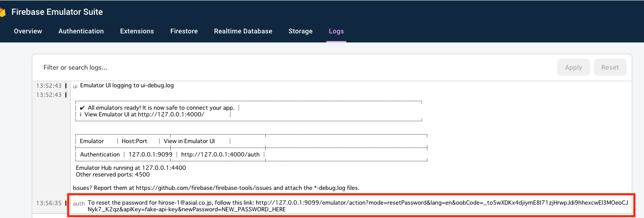Viewport: 644px width, 218px height.
Task: Click the "auth" log source tag
Action: tap(79, 204)
